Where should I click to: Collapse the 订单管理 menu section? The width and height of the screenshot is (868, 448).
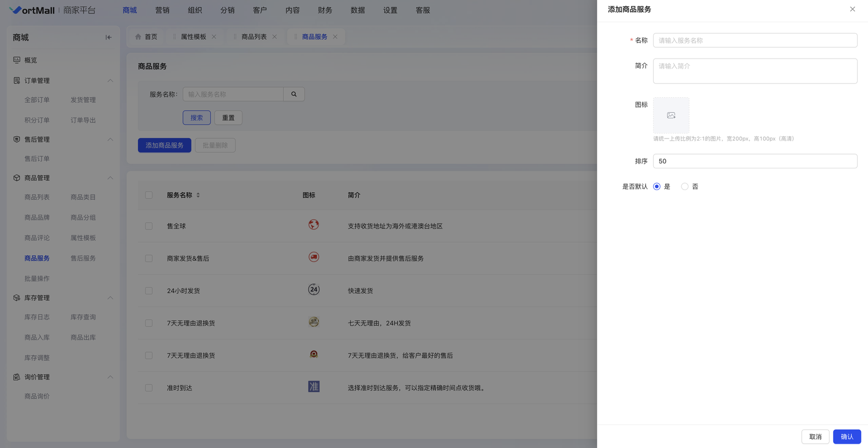tap(110, 80)
